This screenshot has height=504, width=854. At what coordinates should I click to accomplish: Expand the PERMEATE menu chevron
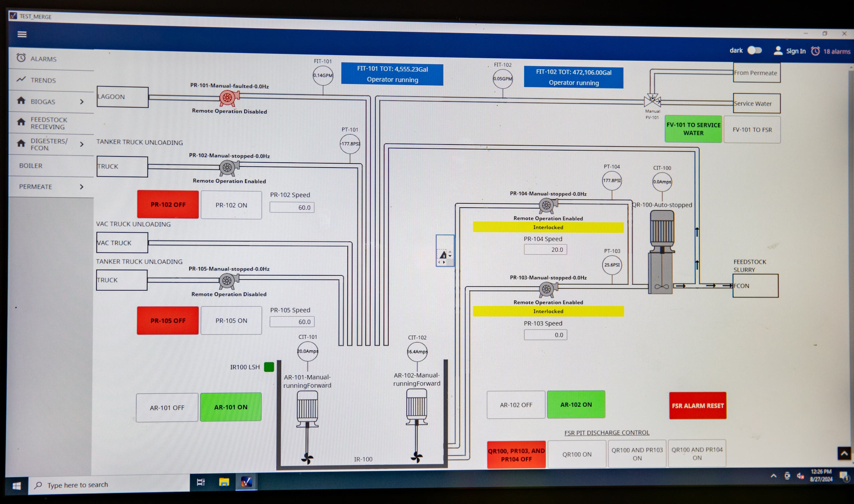tap(82, 187)
